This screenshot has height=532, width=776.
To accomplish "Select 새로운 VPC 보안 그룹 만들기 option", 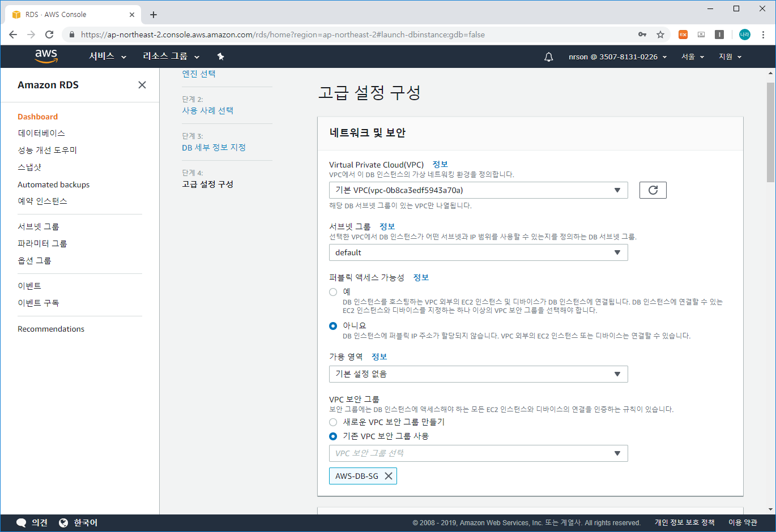I will (333, 422).
